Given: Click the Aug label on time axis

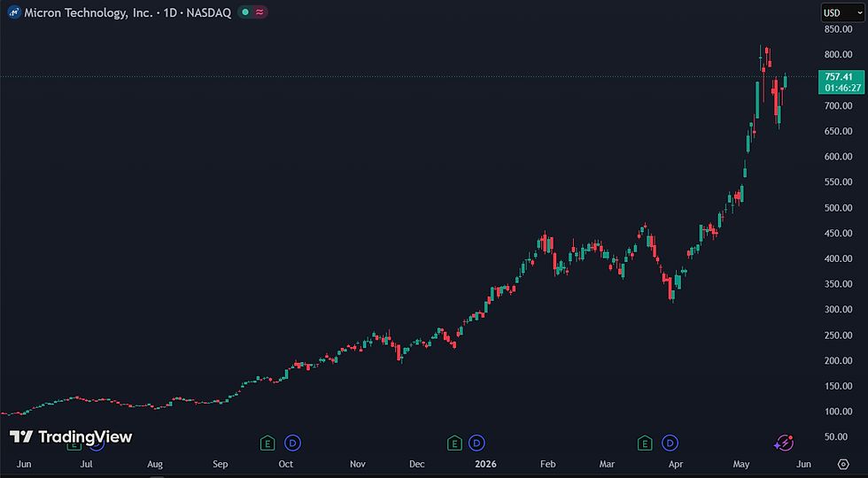Looking at the screenshot, I should pyautogui.click(x=155, y=464).
